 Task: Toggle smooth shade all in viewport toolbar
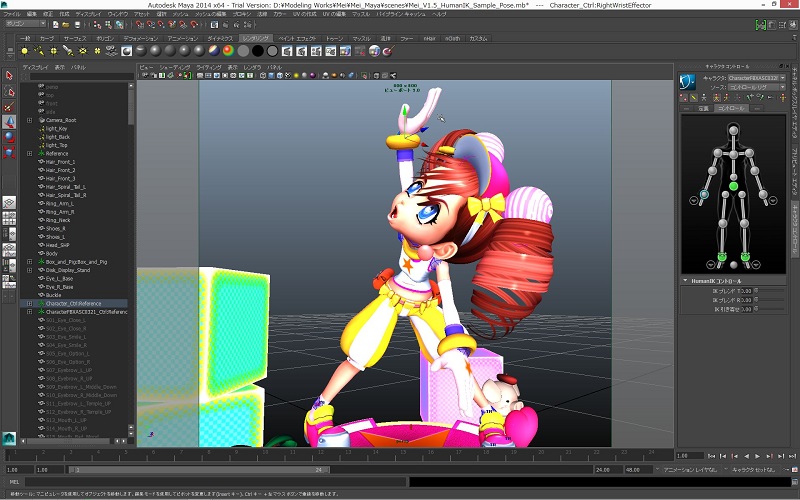pyautogui.click(x=271, y=76)
